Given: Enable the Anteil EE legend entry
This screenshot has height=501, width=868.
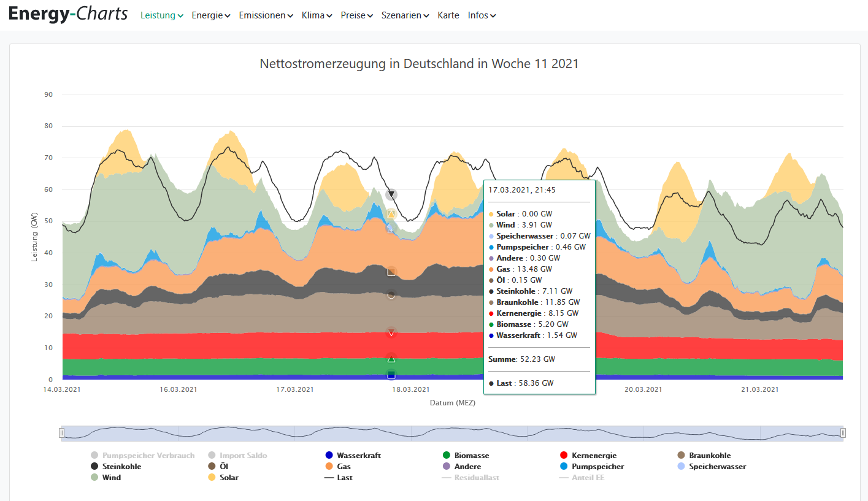Looking at the screenshot, I should [x=582, y=478].
